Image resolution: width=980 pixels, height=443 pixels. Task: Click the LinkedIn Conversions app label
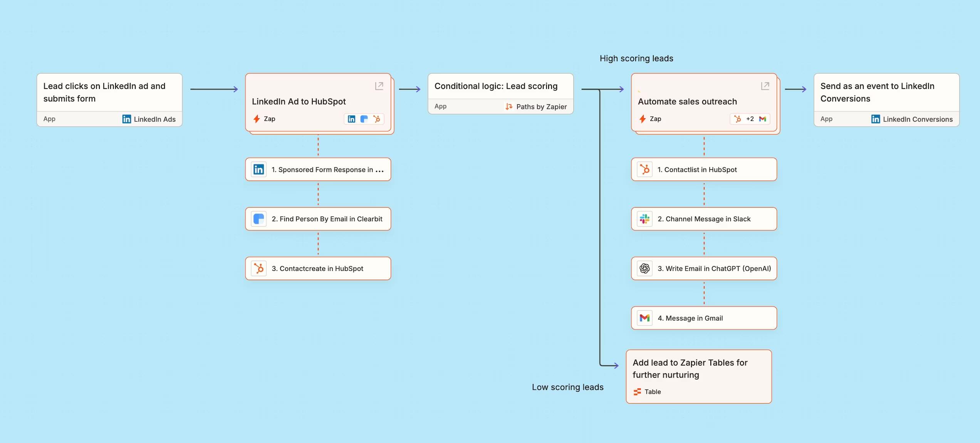(918, 119)
